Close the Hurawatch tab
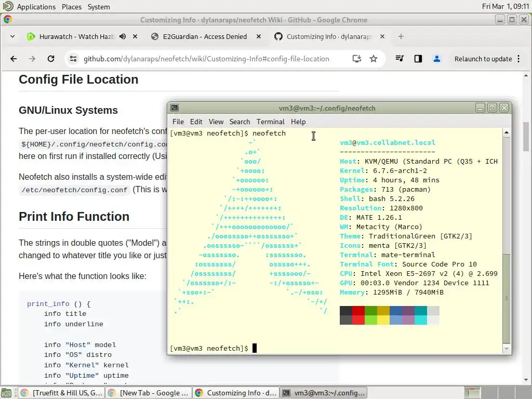This screenshot has width=532, height=399. pyautogui.click(x=135, y=36)
